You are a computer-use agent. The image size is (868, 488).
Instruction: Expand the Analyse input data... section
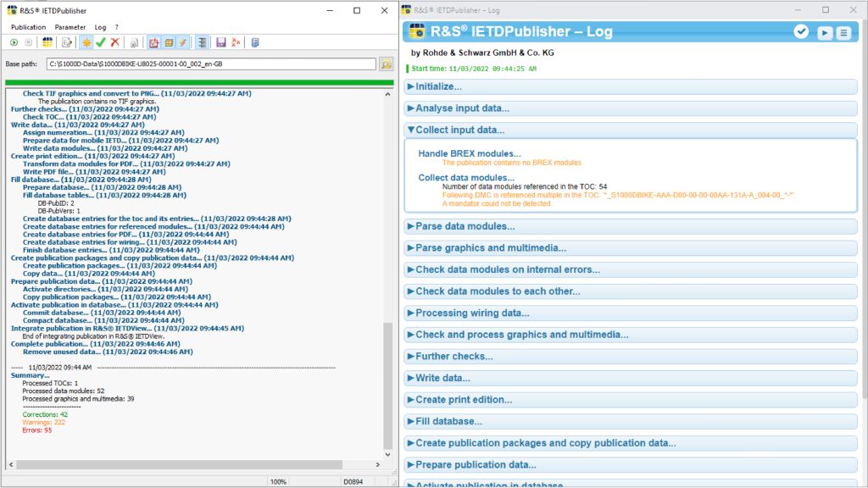point(631,108)
